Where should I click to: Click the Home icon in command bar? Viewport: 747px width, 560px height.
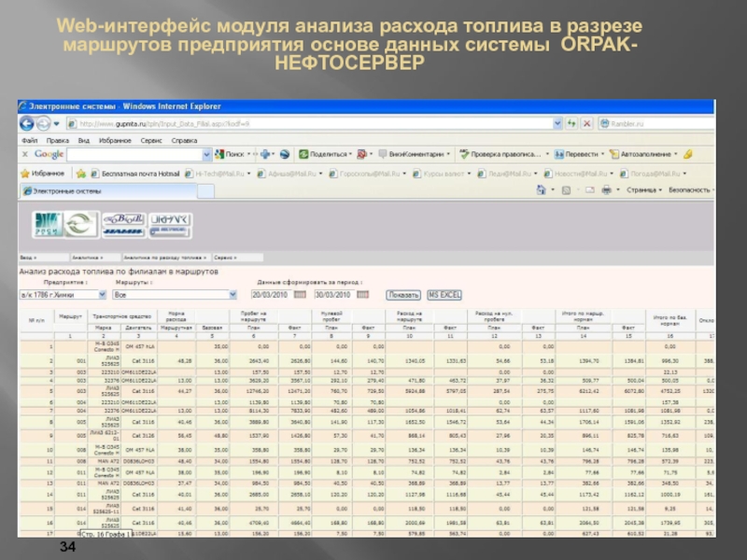point(540,190)
